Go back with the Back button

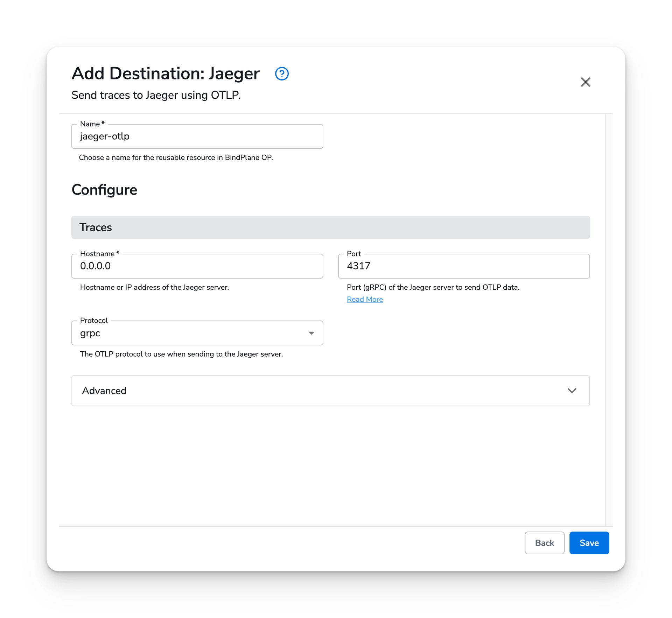click(x=544, y=543)
